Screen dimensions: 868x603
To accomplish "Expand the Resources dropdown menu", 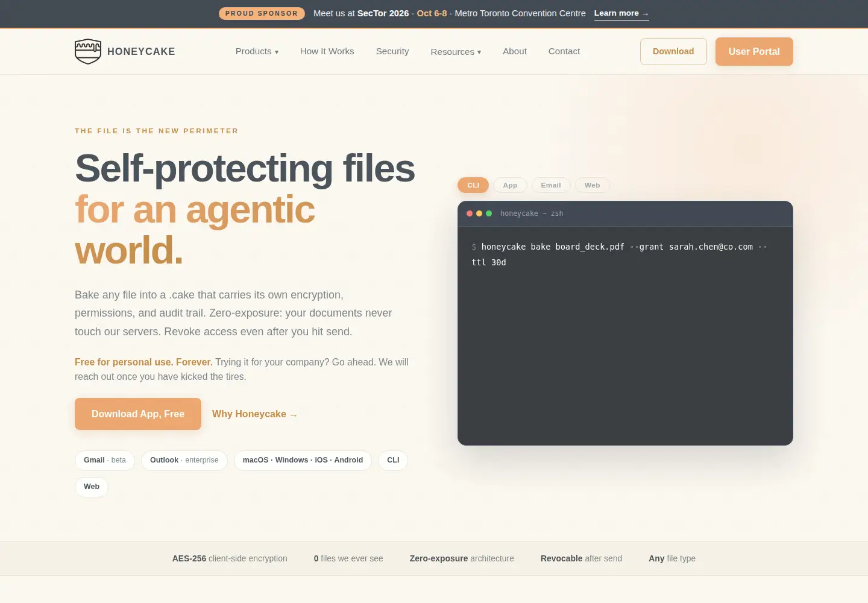I will click(456, 52).
